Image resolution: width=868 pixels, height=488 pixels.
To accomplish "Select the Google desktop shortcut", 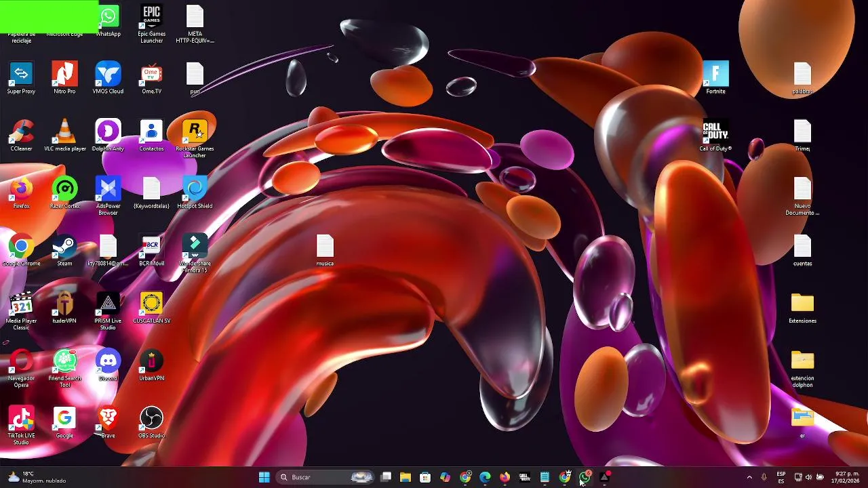I will pos(64,423).
